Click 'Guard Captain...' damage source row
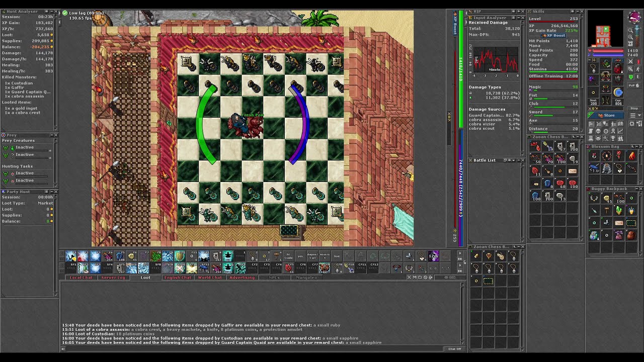Viewport: 644px width, 362px height. coord(495,116)
